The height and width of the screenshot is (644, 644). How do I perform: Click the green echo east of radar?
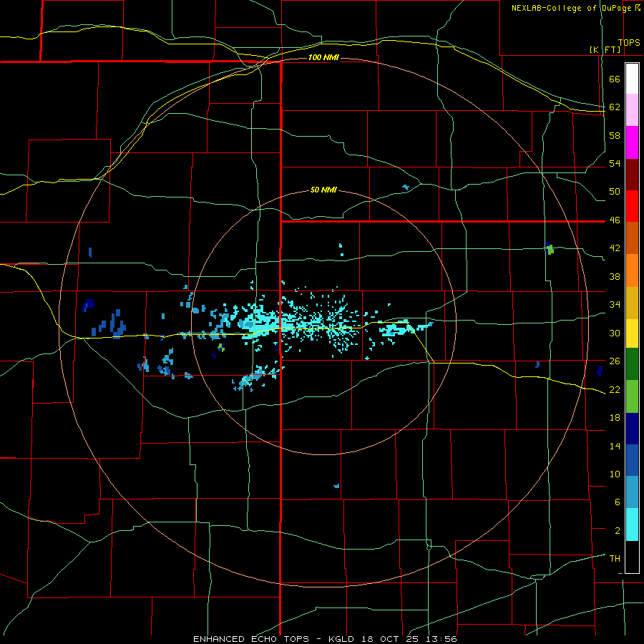click(550, 249)
